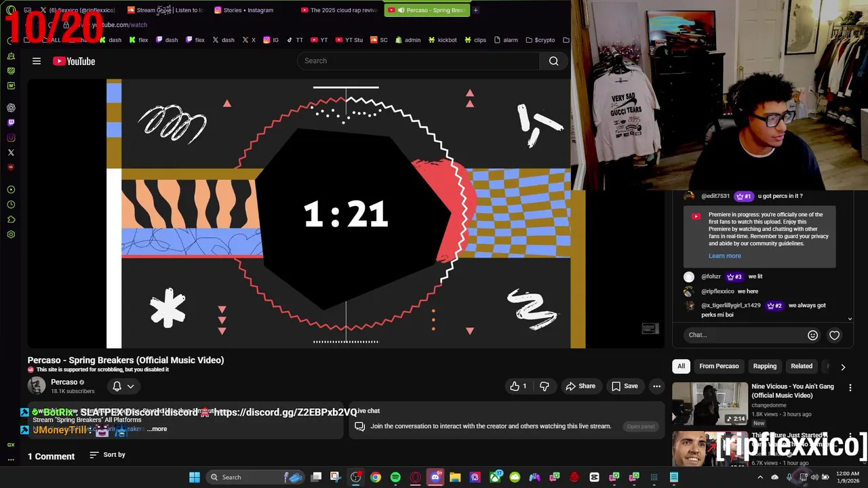Open a new browser tab
Image resolution: width=868 pixels, height=488 pixels.
click(x=475, y=10)
